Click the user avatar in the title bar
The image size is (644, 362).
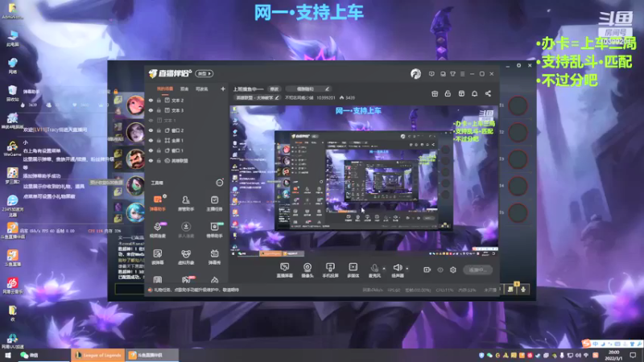tap(415, 73)
